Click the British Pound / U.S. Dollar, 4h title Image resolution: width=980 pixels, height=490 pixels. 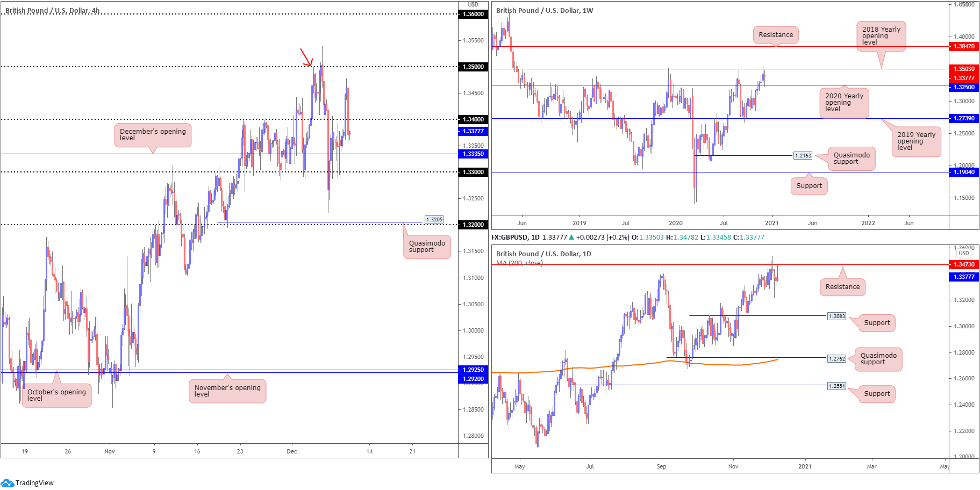[x=52, y=11]
